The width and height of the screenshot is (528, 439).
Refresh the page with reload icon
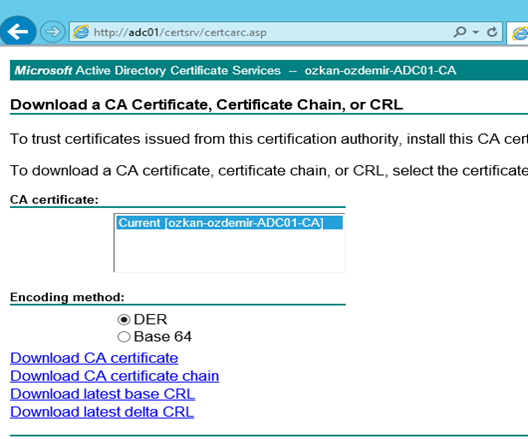coord(492,32)
